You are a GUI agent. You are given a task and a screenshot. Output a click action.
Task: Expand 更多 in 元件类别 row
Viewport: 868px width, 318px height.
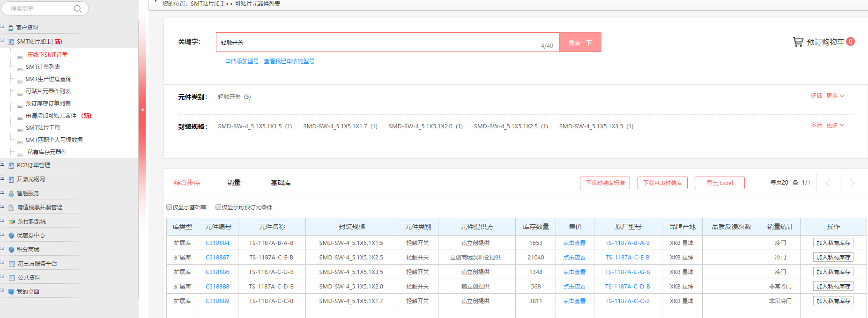click(835, 96)
